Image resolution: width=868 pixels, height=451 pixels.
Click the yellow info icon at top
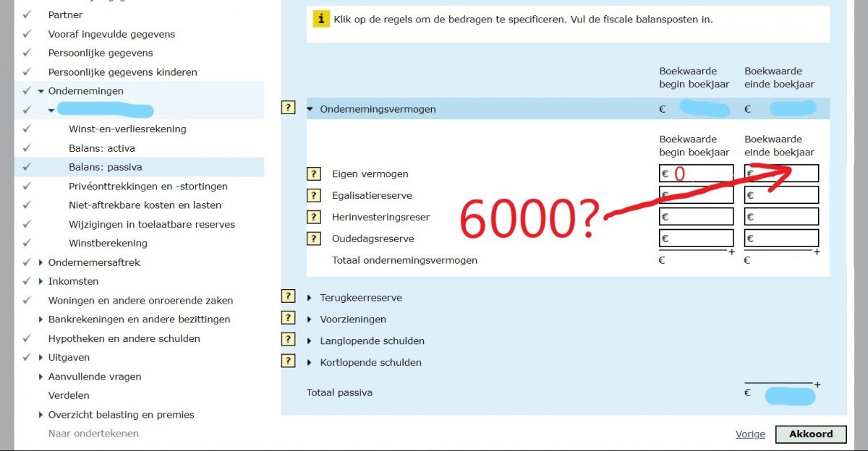[321, 20]
